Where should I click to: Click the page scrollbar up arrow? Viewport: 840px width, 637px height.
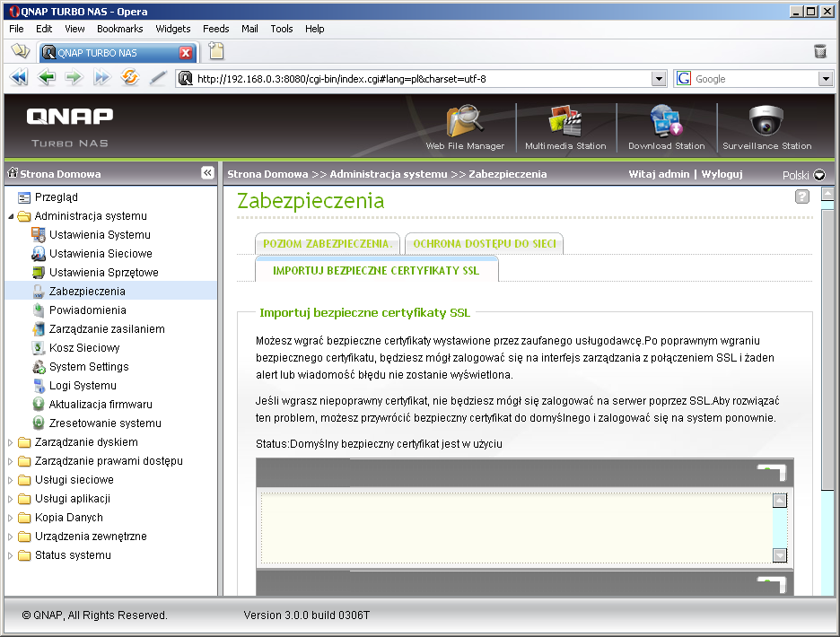click(x=827, y=194)
